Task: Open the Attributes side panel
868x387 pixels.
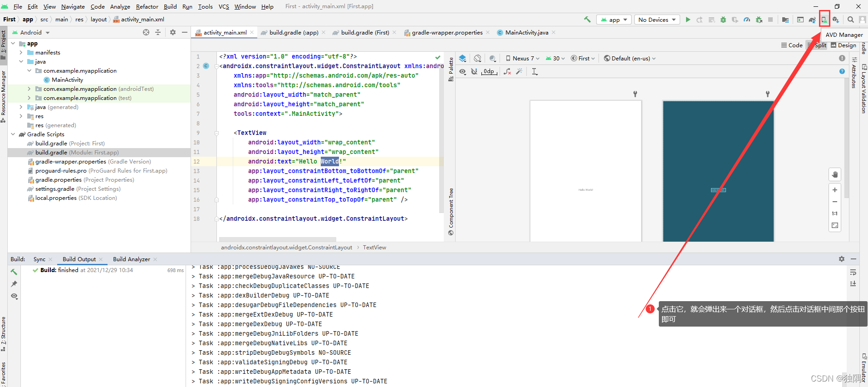Action: (x=854, y=73)
